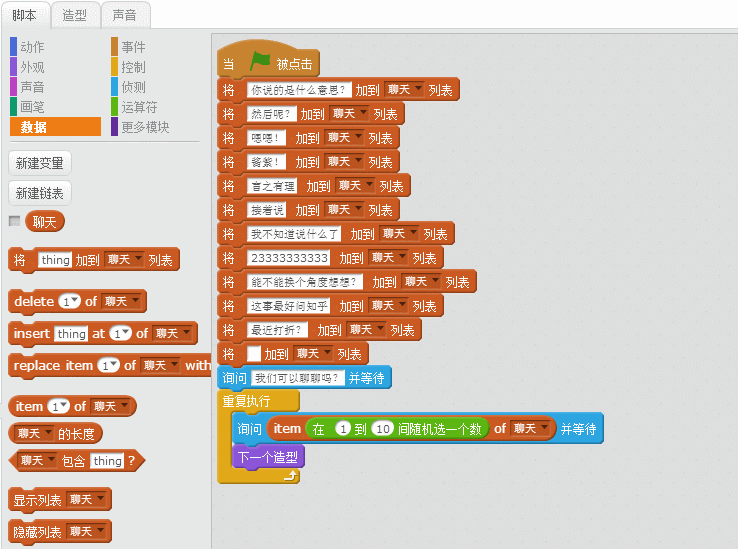The width and height of the screenshot is (738, 549).
Task: Click the 你说的是什么意思? text field
Action: tap(298, 89)
